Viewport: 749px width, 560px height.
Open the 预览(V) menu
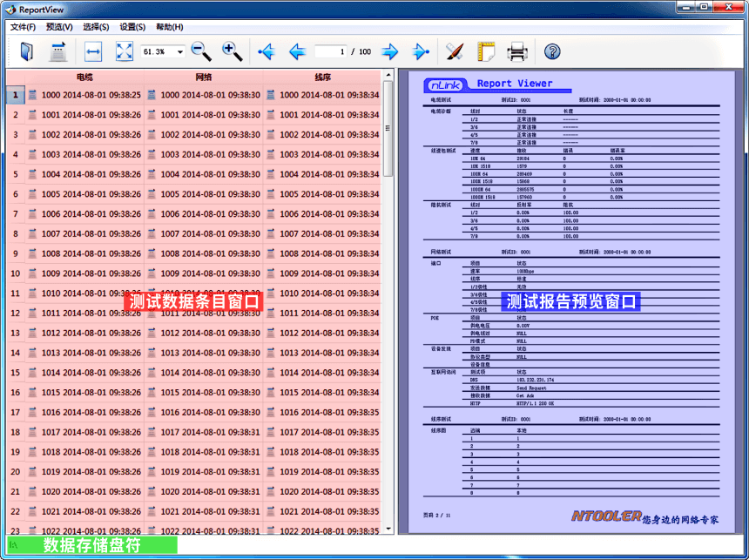click(59, 27)
